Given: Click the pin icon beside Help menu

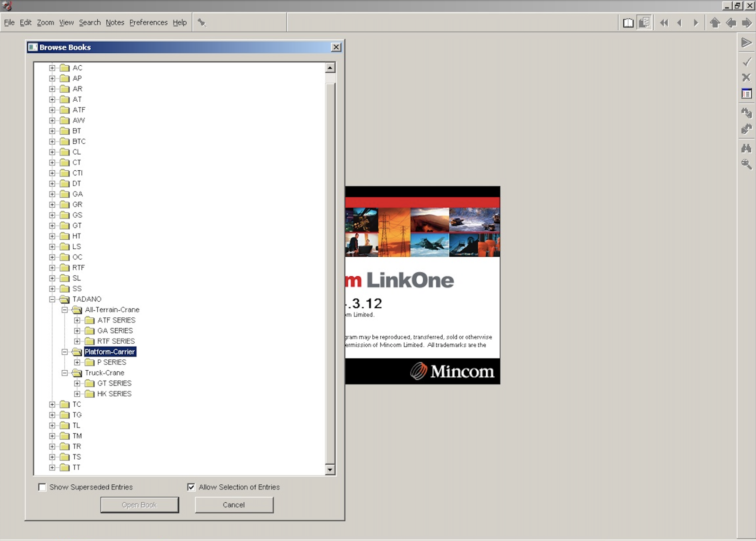Looking at the screenshot, I should click(202, 22).
